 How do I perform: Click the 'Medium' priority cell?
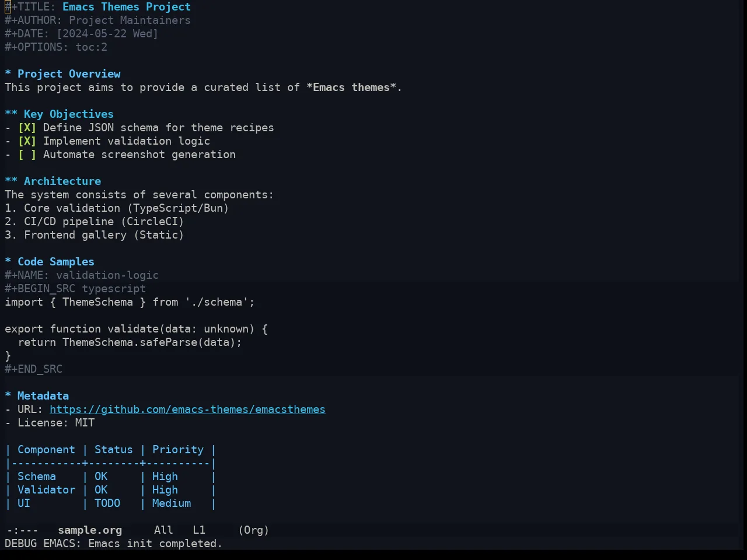[x=172, y=503]
